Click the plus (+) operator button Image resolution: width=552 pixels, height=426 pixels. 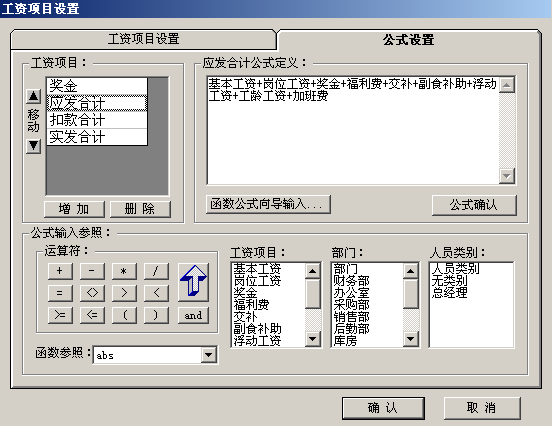click(60, 271)
